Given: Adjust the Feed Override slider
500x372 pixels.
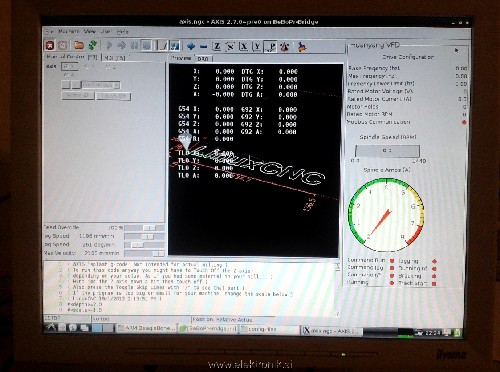Looking at the screenshot, I should click(145, 228).
